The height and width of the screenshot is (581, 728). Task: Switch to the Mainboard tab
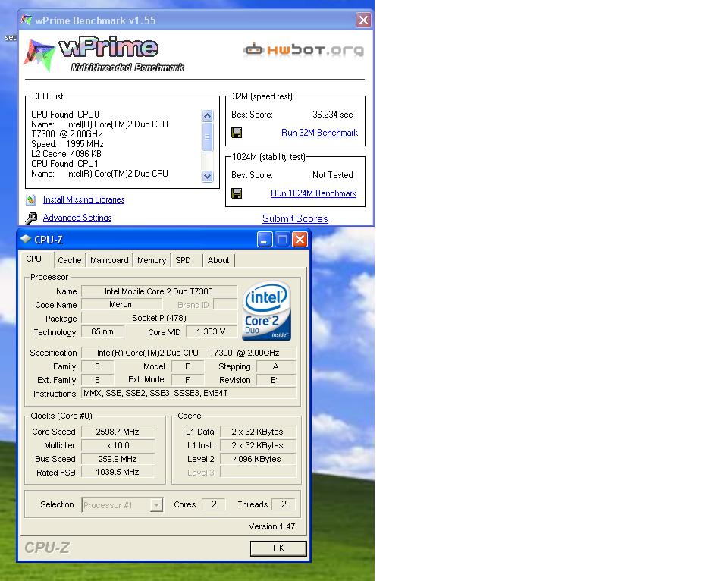(x=109, y=261)
